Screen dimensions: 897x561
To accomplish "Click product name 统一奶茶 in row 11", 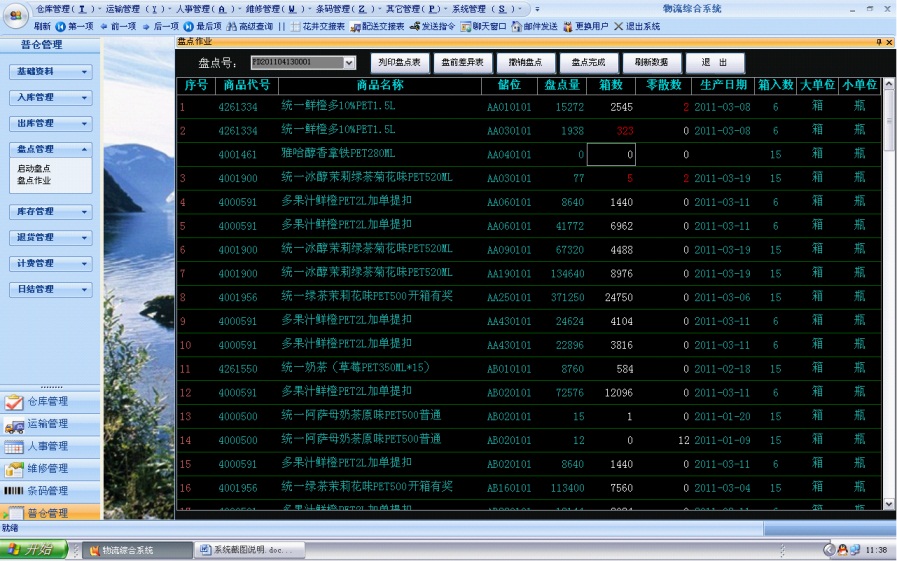I will (355, 368).
